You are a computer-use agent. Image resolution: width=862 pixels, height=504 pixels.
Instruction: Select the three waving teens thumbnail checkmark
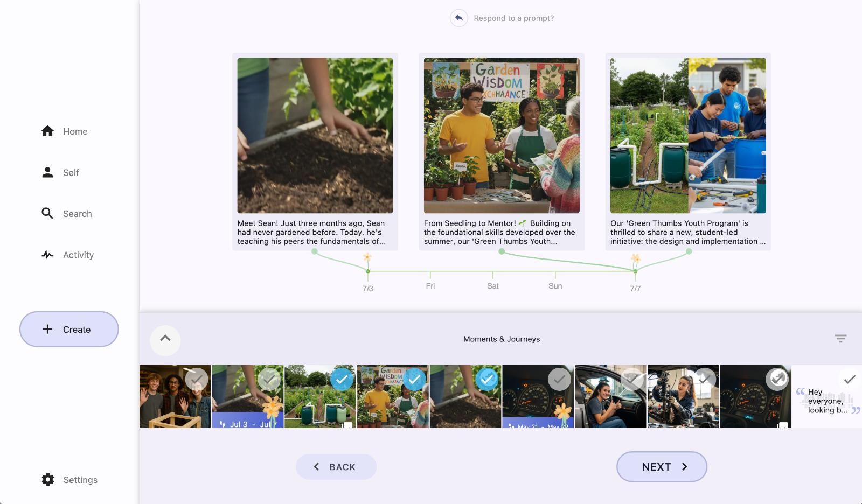(x=197, y=380)
